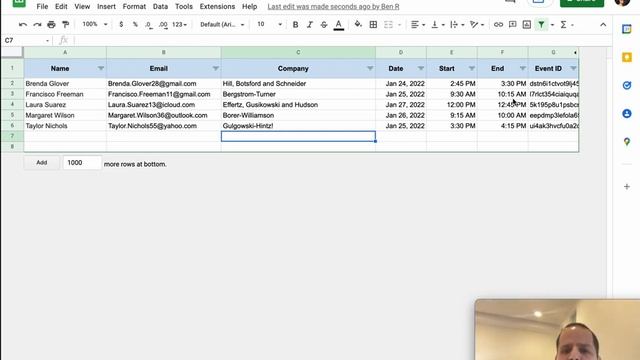Print the spreadsheet using printer icon
Viewport: 640px width, 360px height.
click(51, 24)
